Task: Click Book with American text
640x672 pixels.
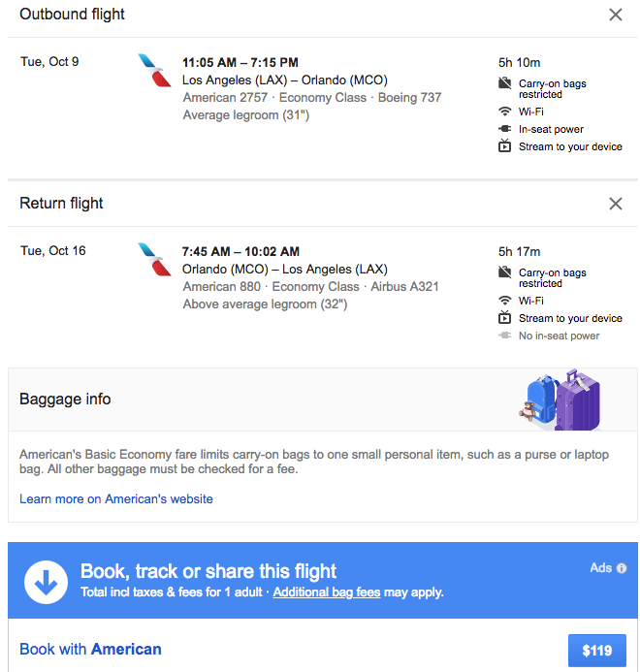Action: click(90, 649)
